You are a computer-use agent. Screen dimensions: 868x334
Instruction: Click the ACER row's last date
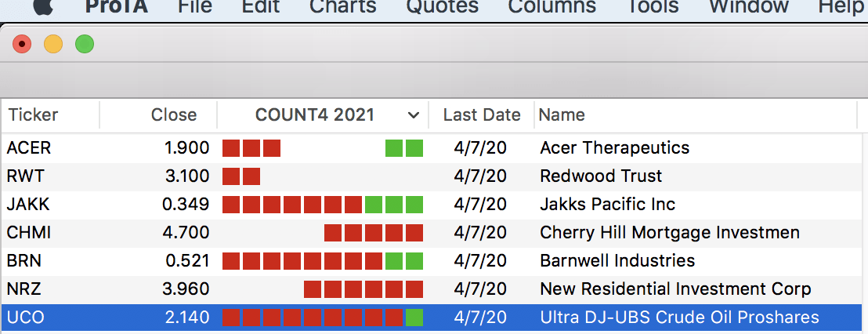(480, 148)
